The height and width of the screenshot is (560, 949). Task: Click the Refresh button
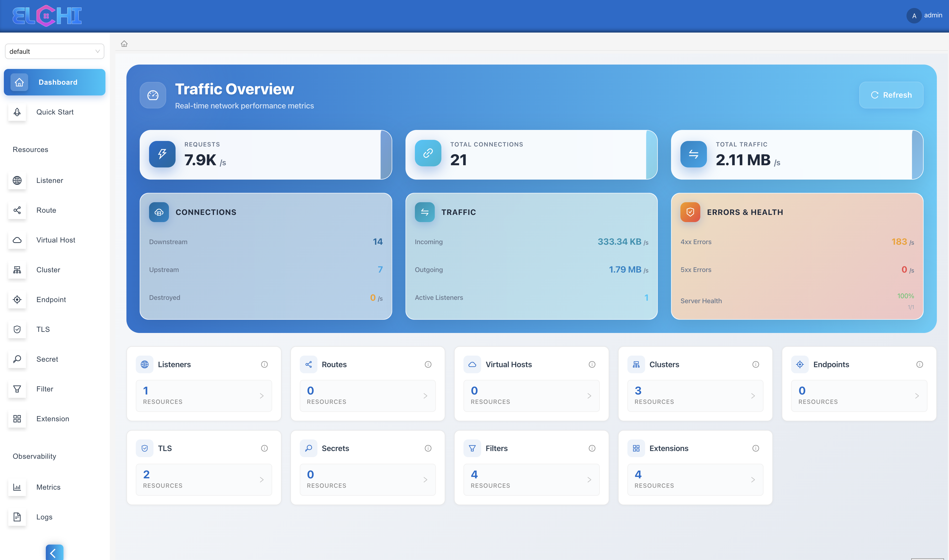click(x=891, y=95)
